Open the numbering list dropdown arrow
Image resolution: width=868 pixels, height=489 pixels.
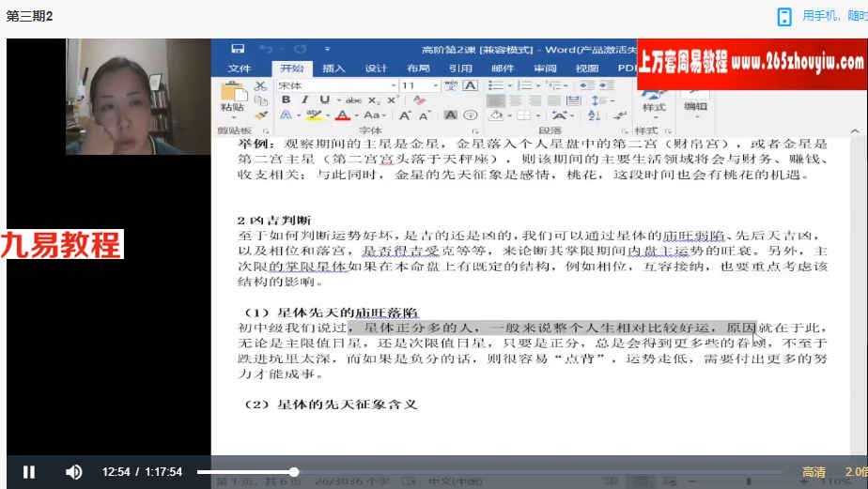tap(538, 85)
